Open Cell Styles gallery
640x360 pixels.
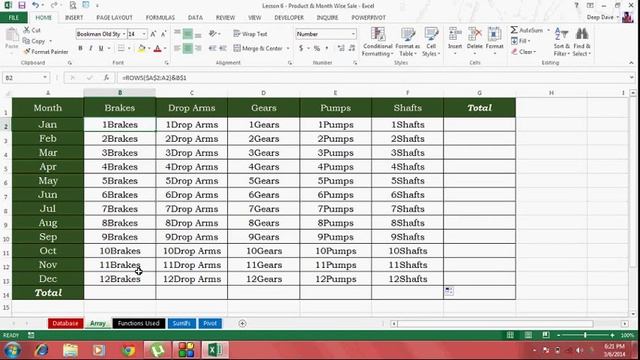click(431, 42)
